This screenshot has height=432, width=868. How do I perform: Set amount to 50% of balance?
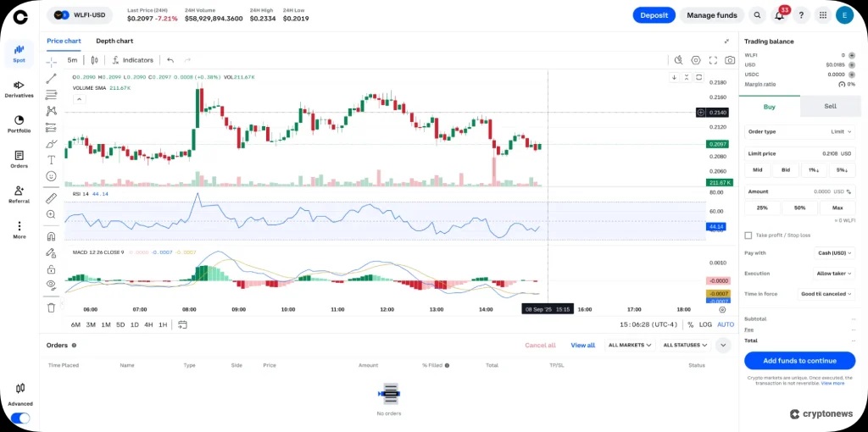[799, 208]
